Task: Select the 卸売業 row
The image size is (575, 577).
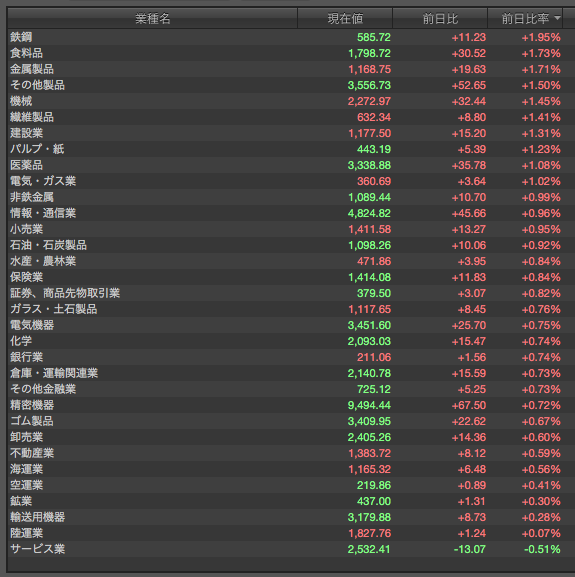Action: [x=291, y=438]
